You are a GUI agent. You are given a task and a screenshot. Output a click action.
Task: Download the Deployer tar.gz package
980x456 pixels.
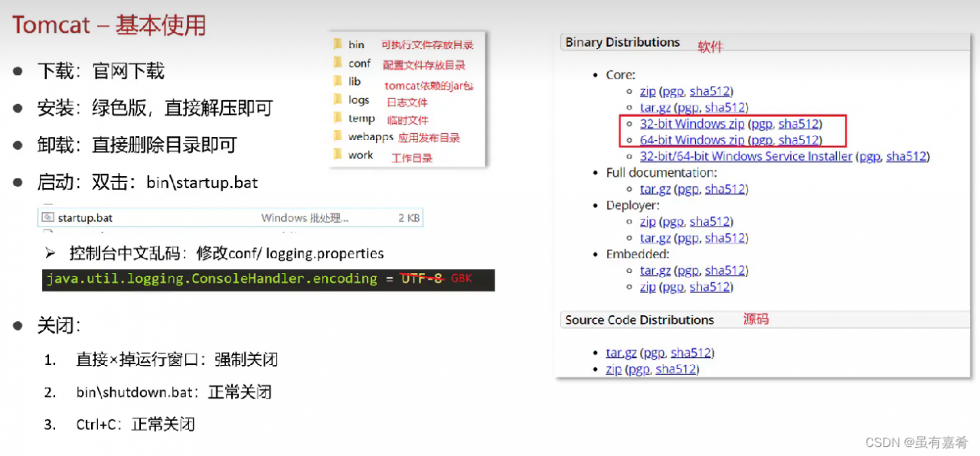(655, 238)
